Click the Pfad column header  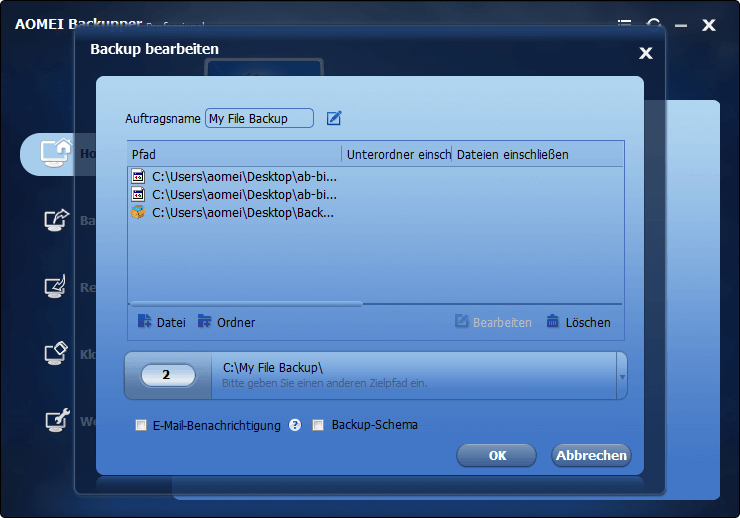coord(235,154)
